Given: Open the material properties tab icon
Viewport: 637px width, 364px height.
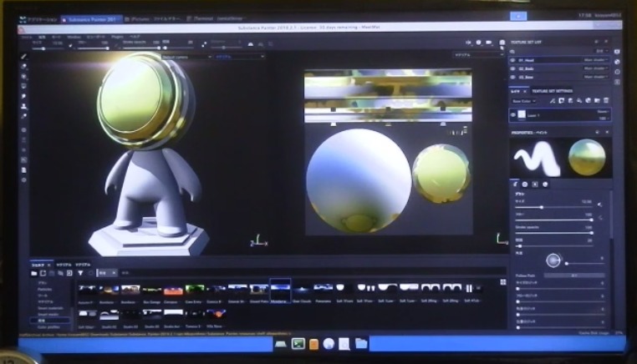Looking at the screenshot, I should (x=545, y=185).
